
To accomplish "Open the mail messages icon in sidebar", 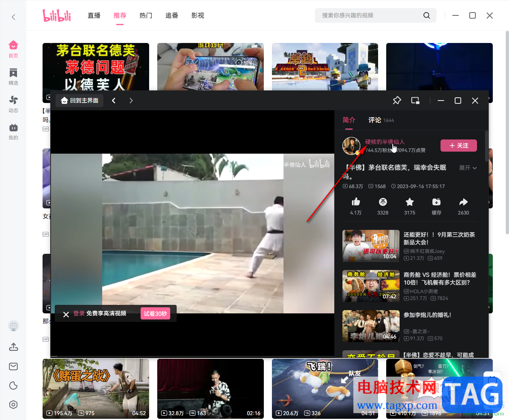I will tap(13, 366).
